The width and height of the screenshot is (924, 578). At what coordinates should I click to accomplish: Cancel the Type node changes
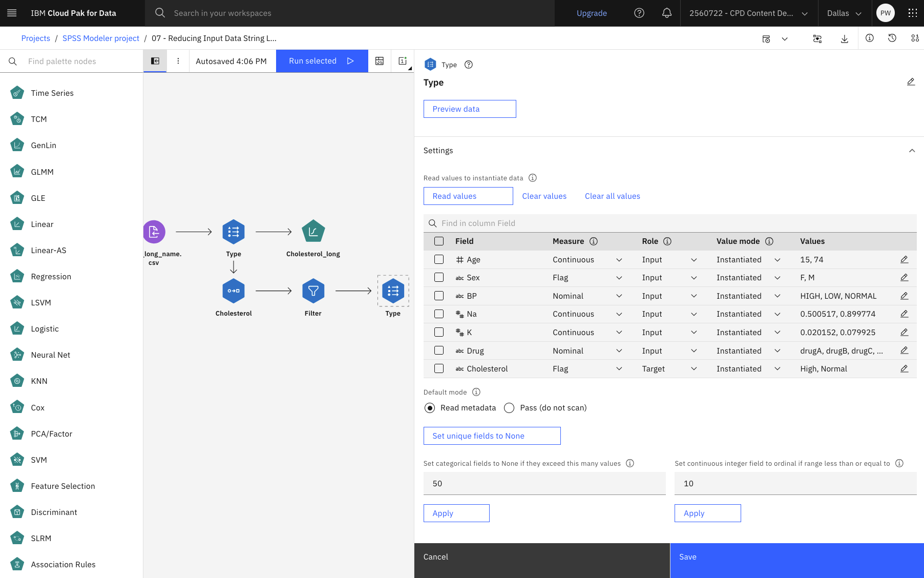[x=542, y=561]
